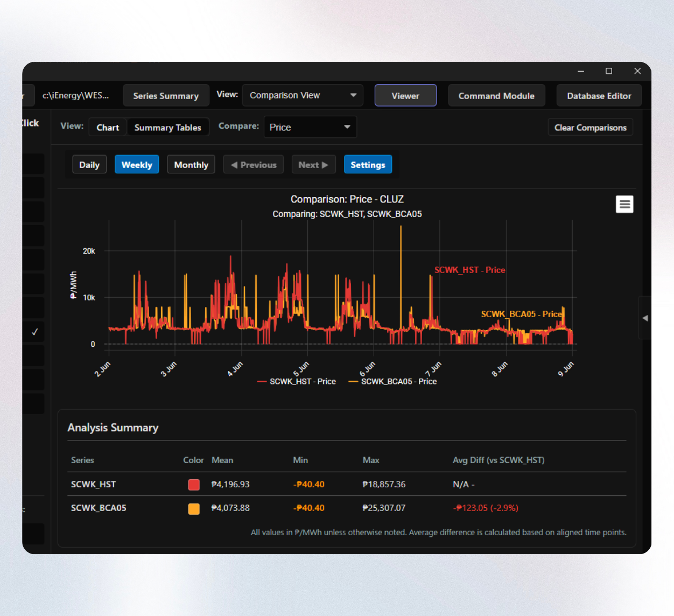Screen dimensions: 674x616
Task: Switch to the Summary Tables tab
Action: pos(167,128)
